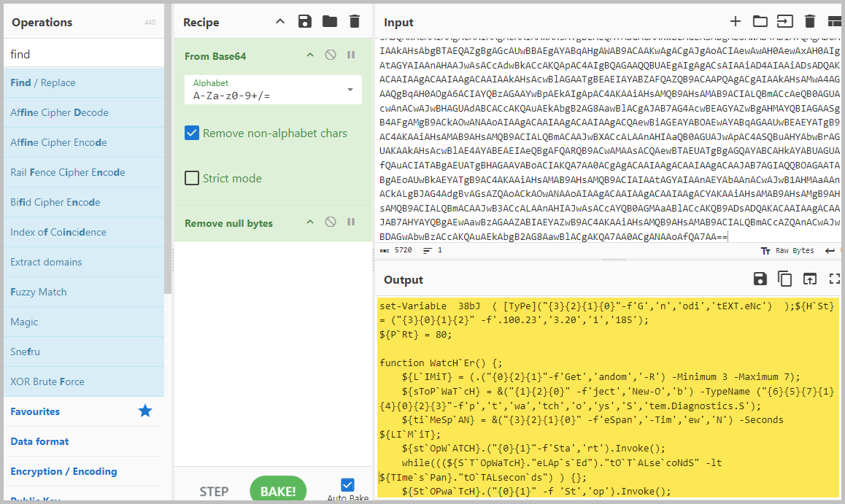Screen dimensions: 845x504
Task: Copy raw output to the clipboard
Action: [x=785, y=279]
